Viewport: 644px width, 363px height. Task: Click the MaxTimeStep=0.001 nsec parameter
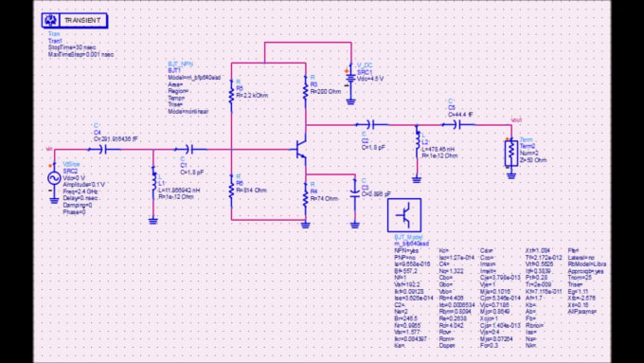(81, 54)
